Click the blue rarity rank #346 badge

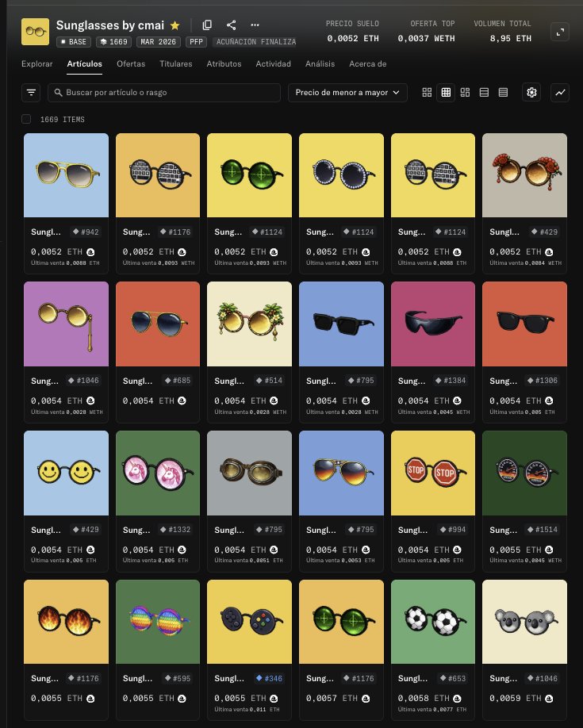(x=269, y=678)
